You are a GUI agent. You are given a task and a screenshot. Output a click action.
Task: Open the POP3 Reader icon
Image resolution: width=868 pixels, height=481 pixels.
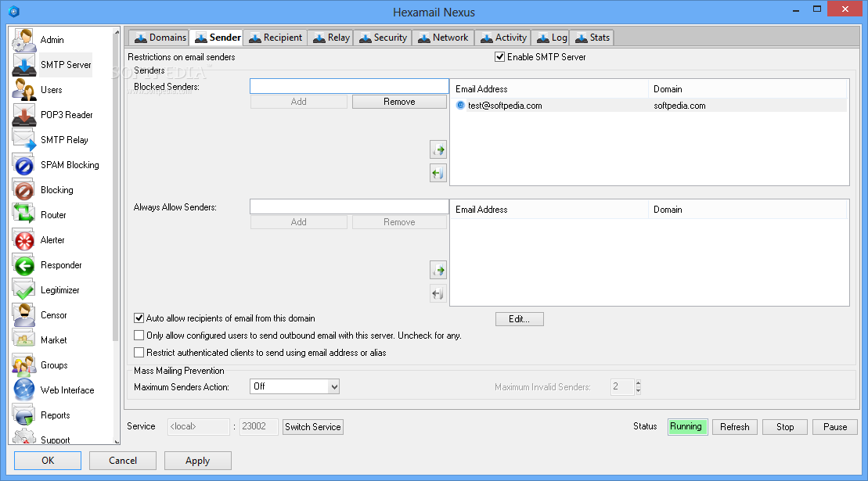[23, 115]
